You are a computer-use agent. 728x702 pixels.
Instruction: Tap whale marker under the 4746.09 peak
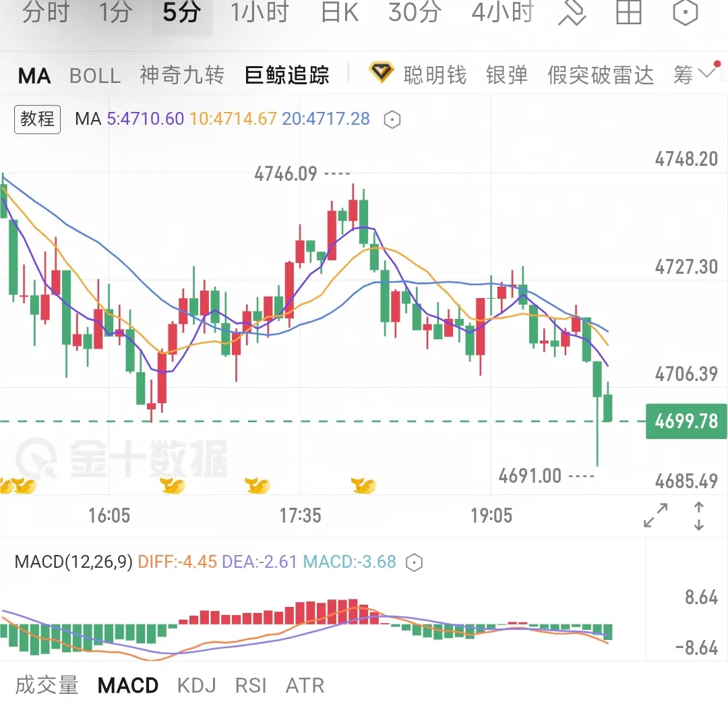pyautogui.click(x=363, y=486)
